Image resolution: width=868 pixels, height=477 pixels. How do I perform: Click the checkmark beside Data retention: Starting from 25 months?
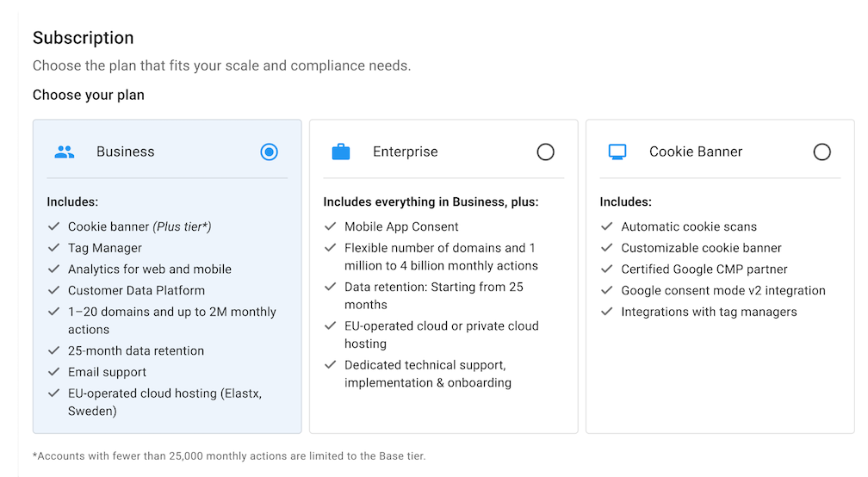point(331,287)
